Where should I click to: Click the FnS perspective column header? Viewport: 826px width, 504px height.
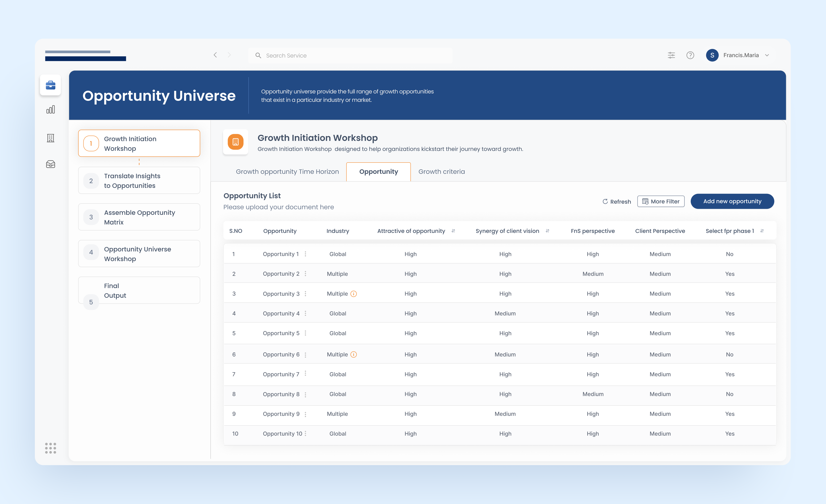593,231
